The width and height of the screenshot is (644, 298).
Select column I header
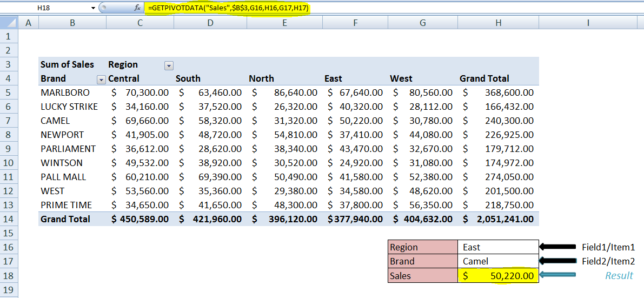[x=588, y=23]
